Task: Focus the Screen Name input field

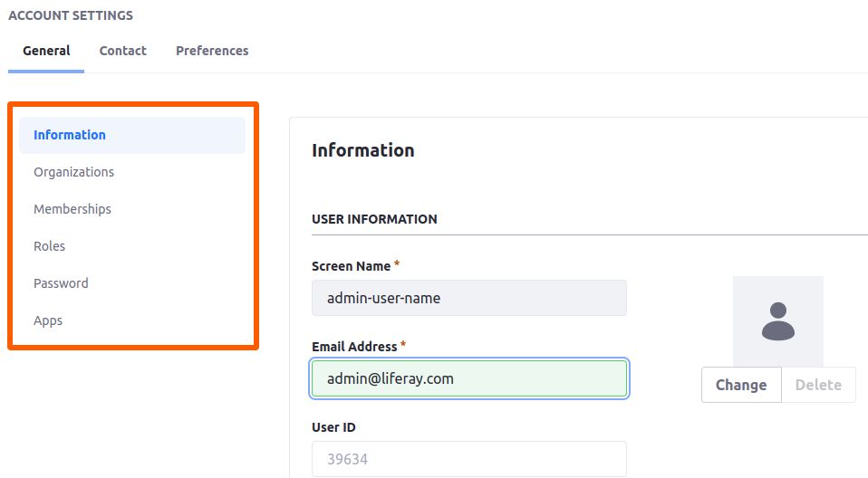Action: pyautogui.click(x=469, y=298)
